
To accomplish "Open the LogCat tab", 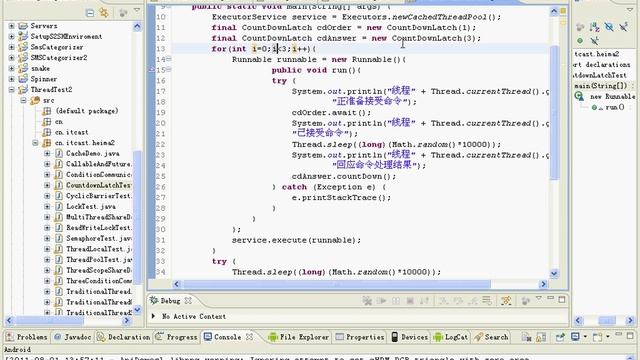I will pyautogui.click(x=451, y=337).
